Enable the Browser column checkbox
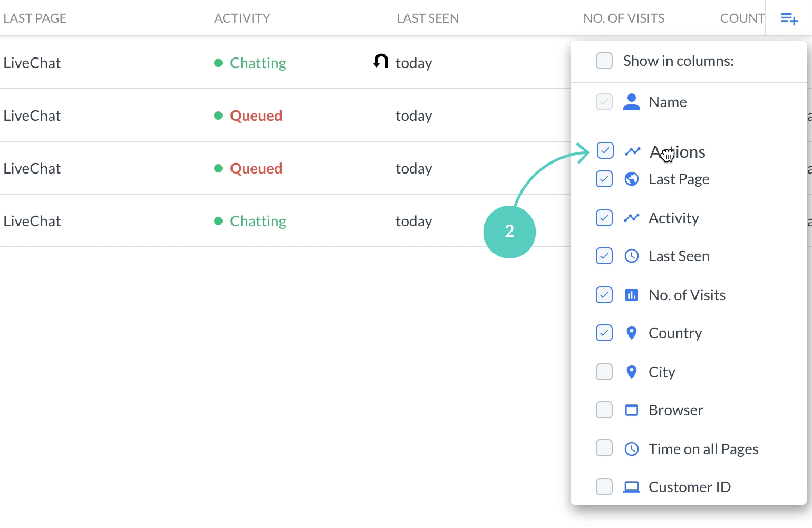Screen dimensions: 812x528 604,410
